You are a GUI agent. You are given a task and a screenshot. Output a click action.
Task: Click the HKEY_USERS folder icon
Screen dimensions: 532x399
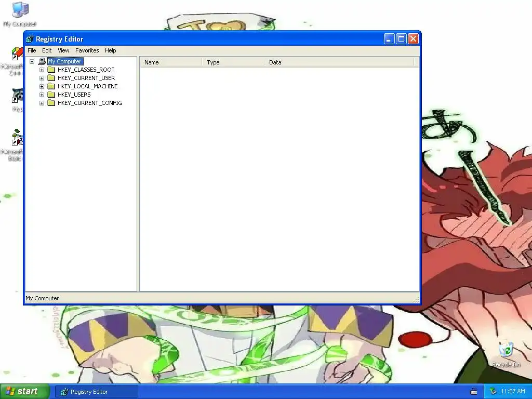click(x=51, y=95)
